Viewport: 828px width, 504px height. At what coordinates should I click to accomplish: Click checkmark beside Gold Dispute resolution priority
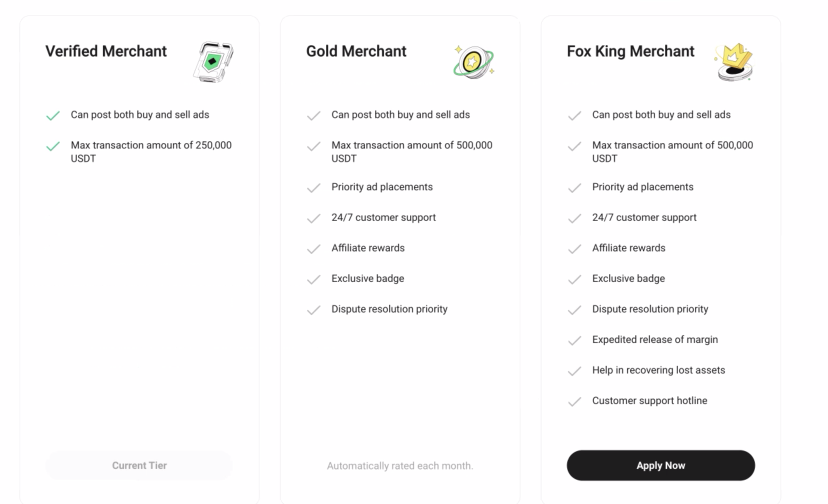pyautogui.click(x=313, y=310)
